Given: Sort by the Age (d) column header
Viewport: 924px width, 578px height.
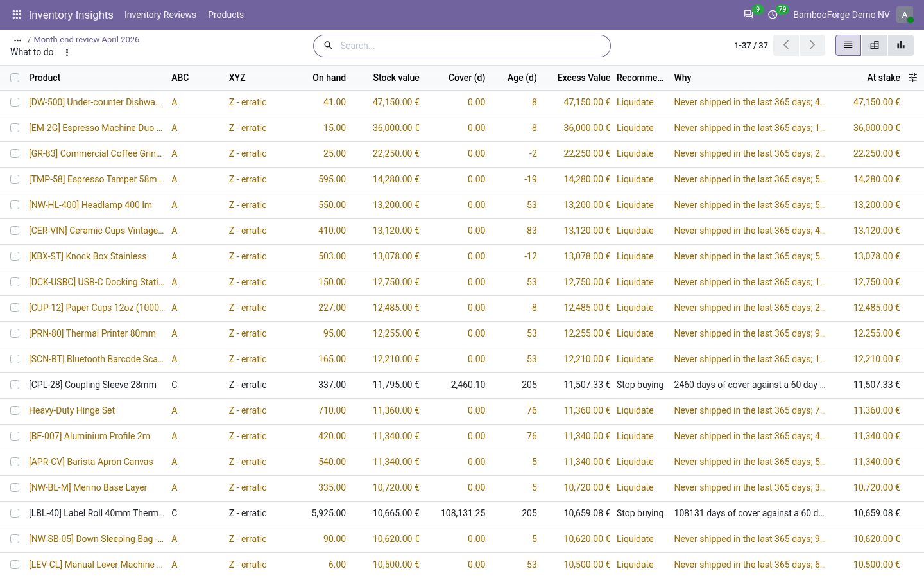Looking at the screenshot, I should (x=522, y=78).
